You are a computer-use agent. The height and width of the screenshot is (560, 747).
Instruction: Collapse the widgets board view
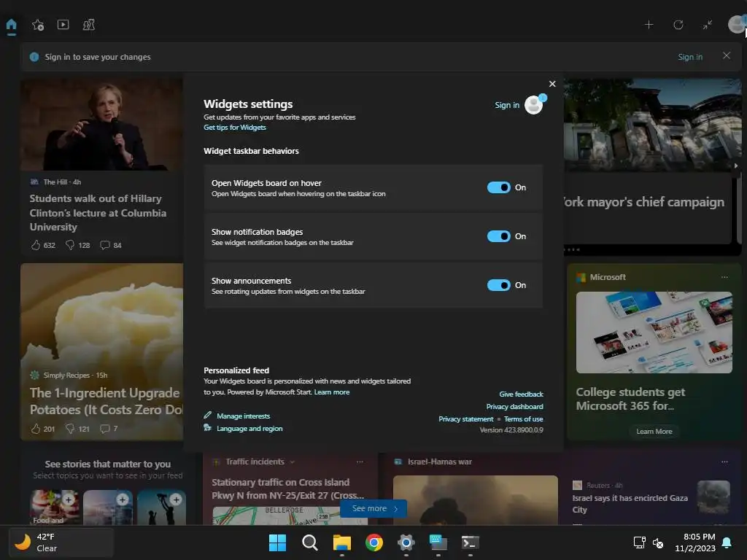708,25
